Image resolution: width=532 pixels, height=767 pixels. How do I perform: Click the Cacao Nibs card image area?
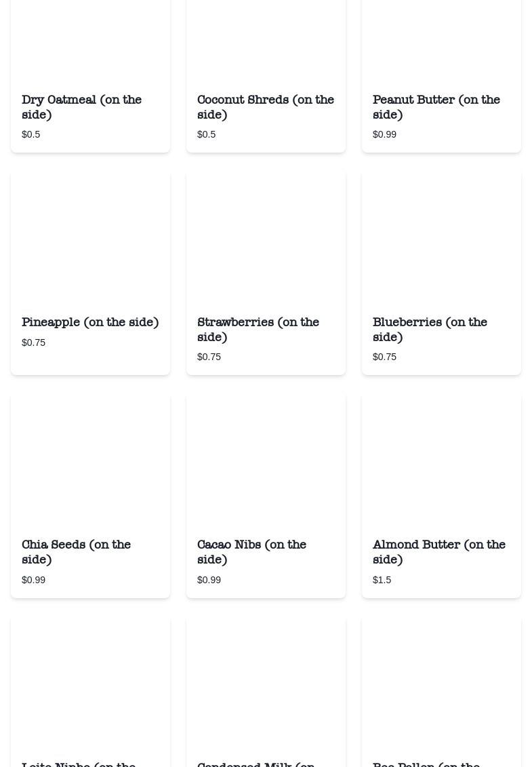click(x=266, y=460)
